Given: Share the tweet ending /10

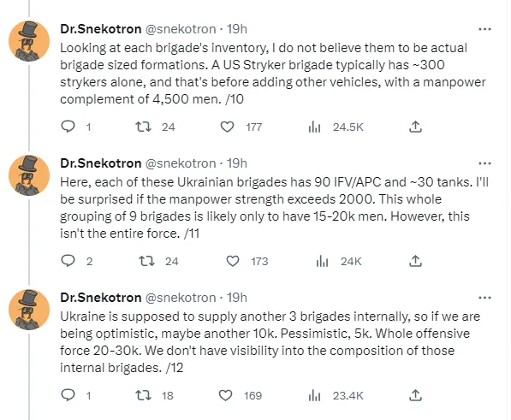Looking at the screenshot, I should click(x=415, y=127).
